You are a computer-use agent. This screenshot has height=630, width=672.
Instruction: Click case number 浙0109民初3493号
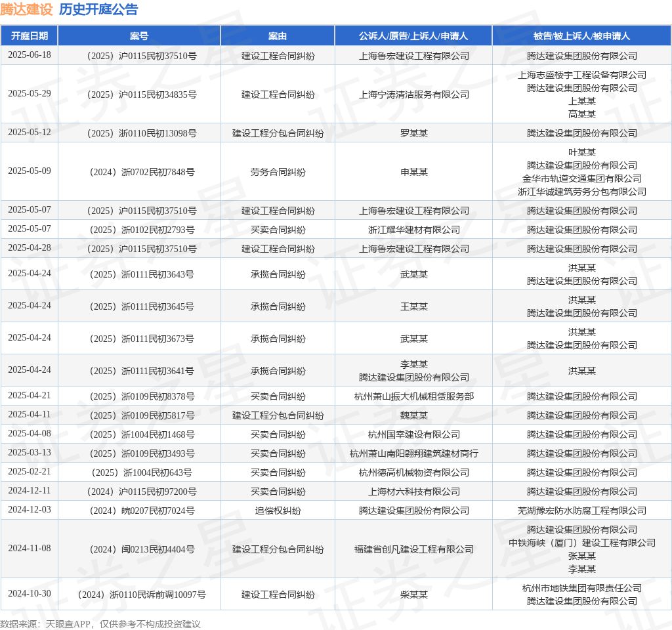[142, 453]
